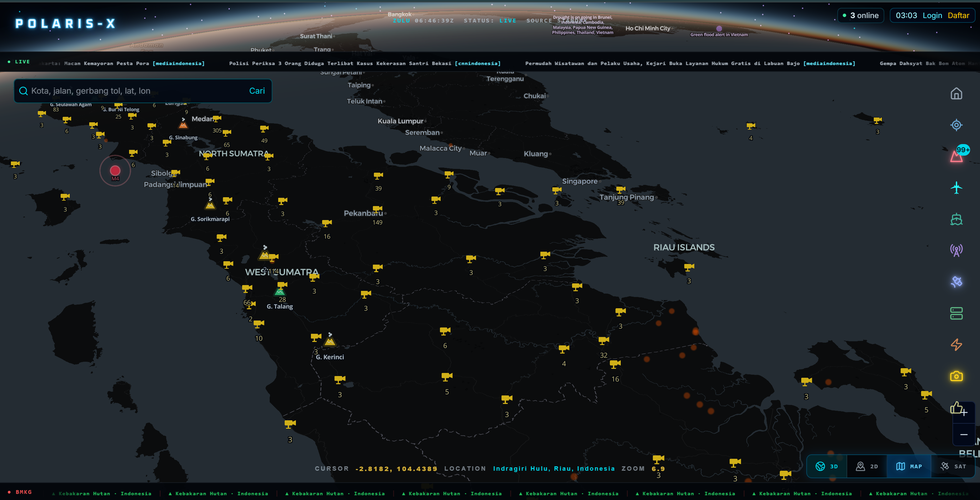Open the Login link
Screen dimensions: 980x500
(x=932, y=15)
